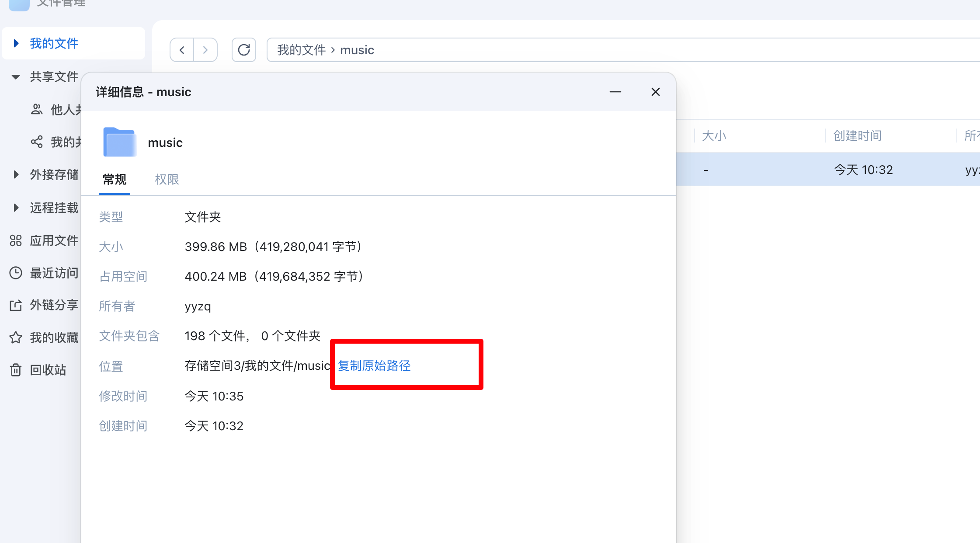Switch to the Permissions (权限) tab

[167, 179]
